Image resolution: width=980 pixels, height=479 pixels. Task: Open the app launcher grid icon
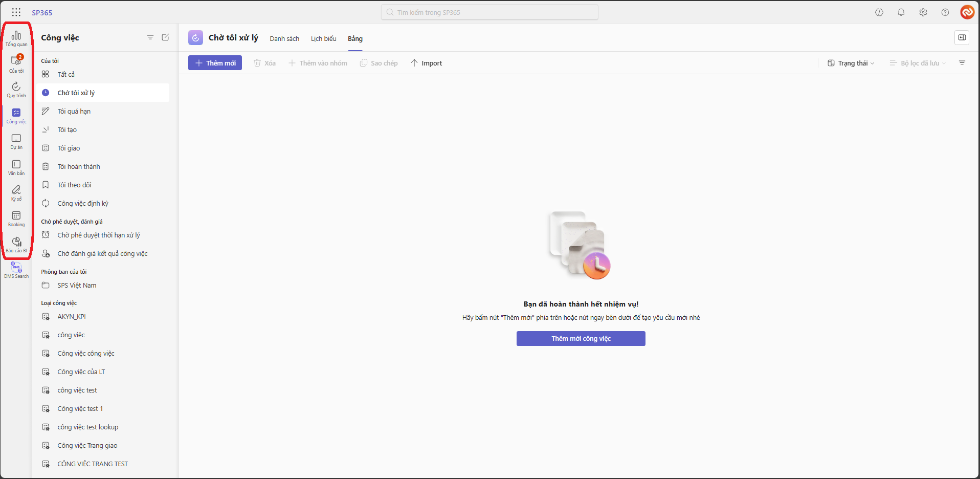pyautogui.click(x=16, y=12)
